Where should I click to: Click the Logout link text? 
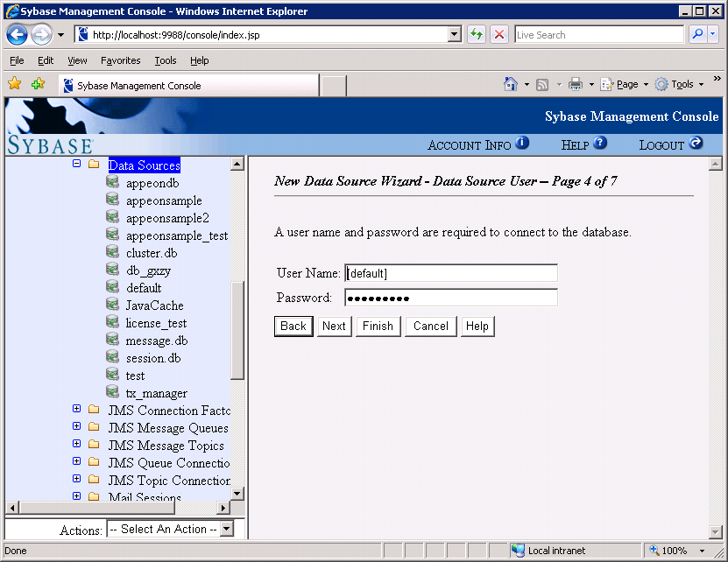pos(661,145)
